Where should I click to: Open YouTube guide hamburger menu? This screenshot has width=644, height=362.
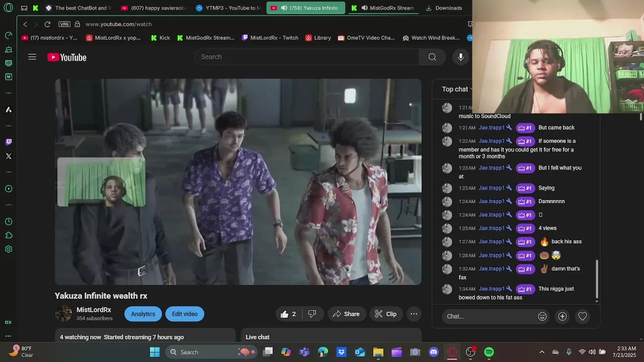(32, 57)
